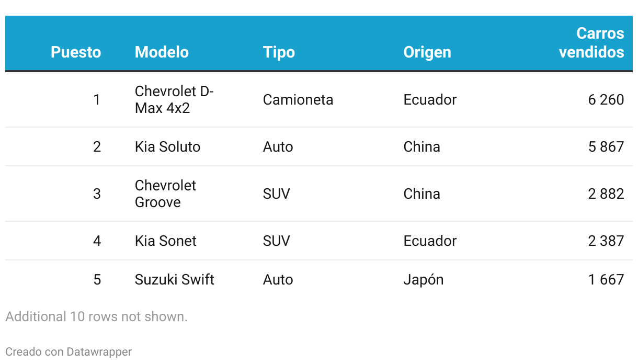Image resolution: width=638 pixels, height=364 pixels.
Task: Click the Carros vendidos column header
Action: point(591,43)
